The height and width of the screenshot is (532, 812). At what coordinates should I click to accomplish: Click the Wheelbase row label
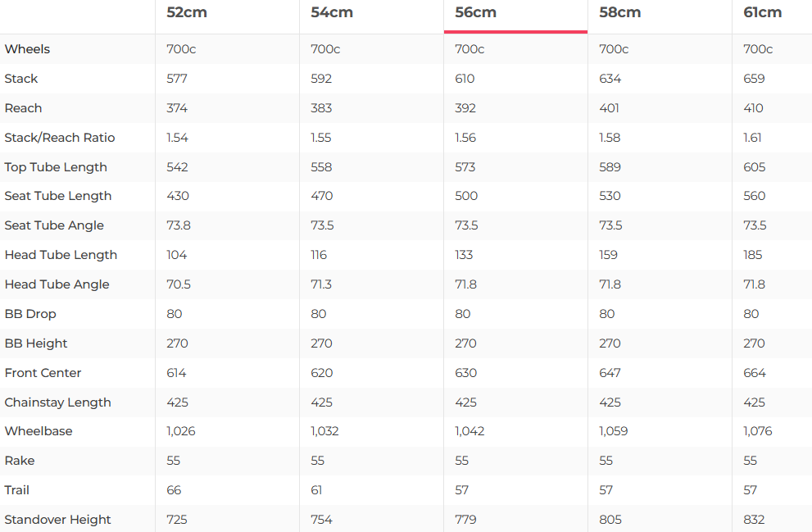pos(39,431)
